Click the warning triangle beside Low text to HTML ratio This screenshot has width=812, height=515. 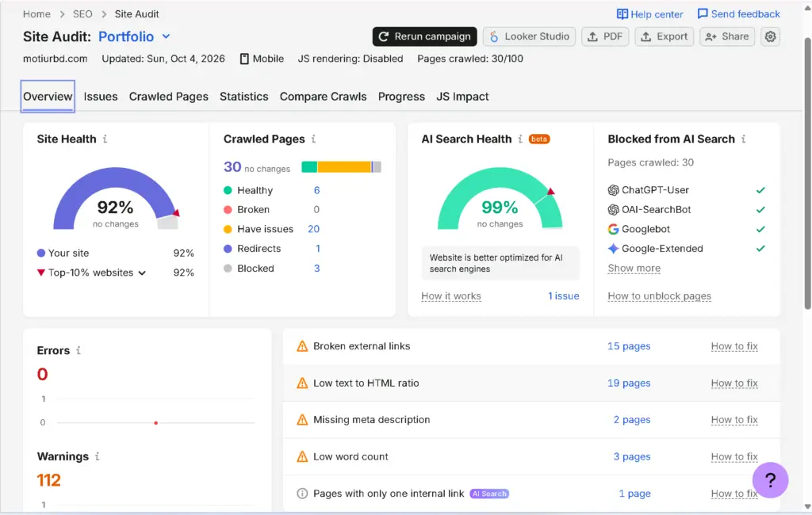302,383
